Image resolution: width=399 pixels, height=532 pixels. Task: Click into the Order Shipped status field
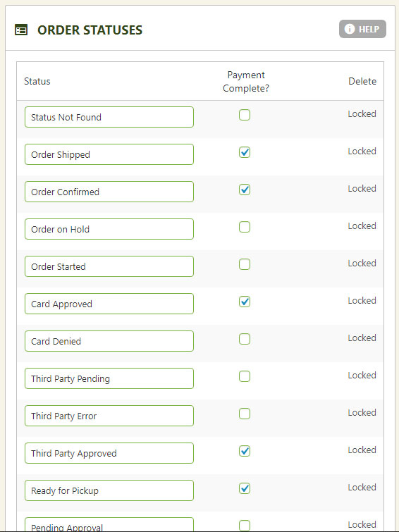109,154
